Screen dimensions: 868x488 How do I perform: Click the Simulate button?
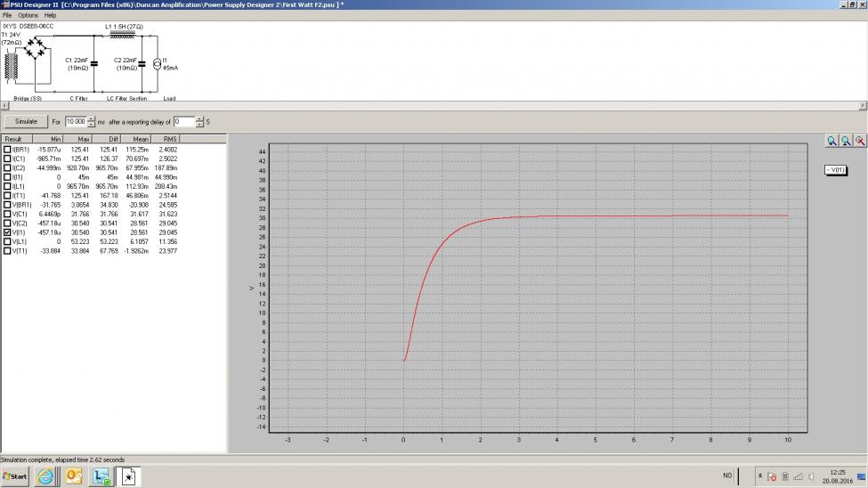point(26,121)
